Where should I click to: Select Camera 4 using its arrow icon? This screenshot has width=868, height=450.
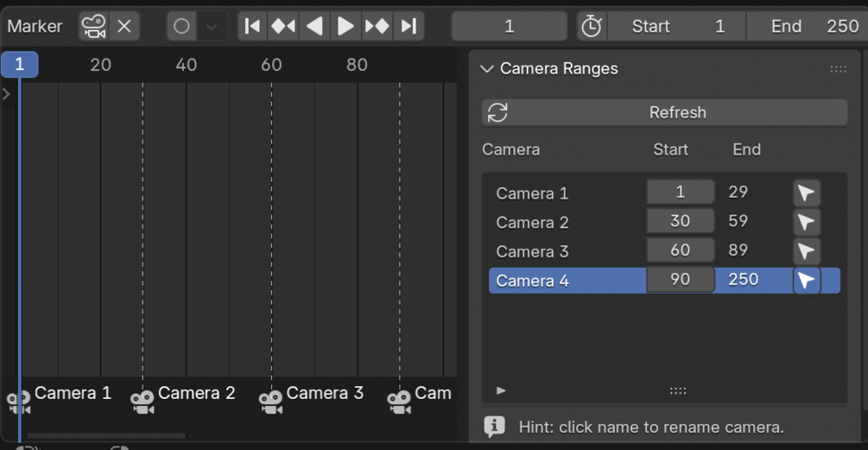click(x=806, y=281)
